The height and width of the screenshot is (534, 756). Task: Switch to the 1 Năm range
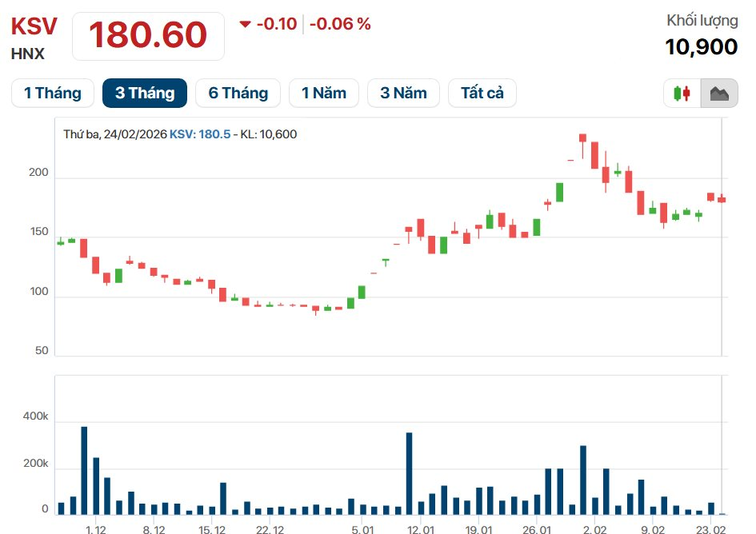click(x=324, y=93)
